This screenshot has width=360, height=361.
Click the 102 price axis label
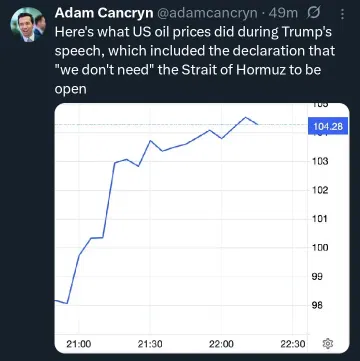[321, 190]
